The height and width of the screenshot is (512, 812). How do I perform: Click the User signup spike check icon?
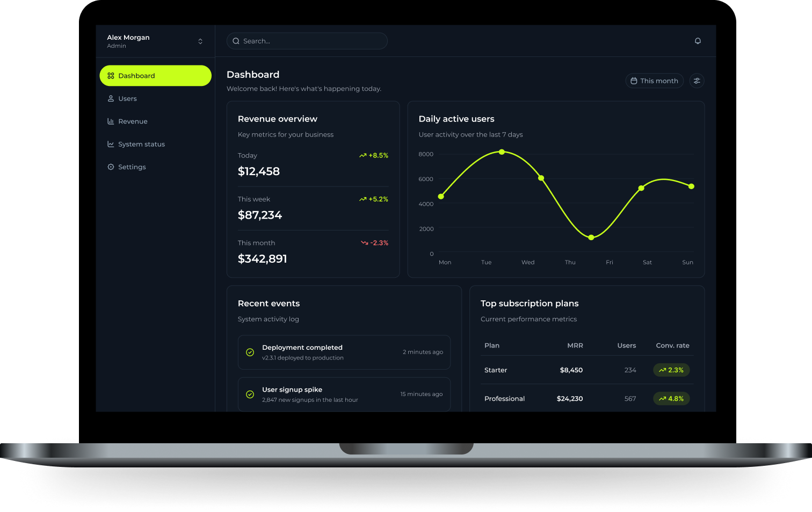click(x=250, y=394)
